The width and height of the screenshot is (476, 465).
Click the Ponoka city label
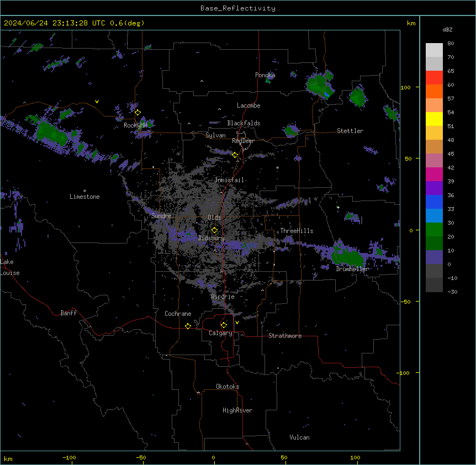pos(265,75)
